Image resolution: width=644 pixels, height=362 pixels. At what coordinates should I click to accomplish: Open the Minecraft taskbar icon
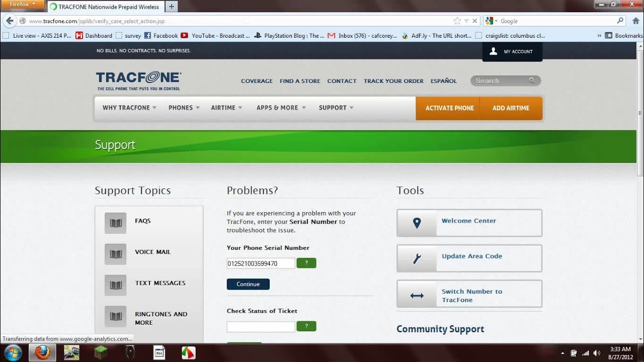[101, 353]
